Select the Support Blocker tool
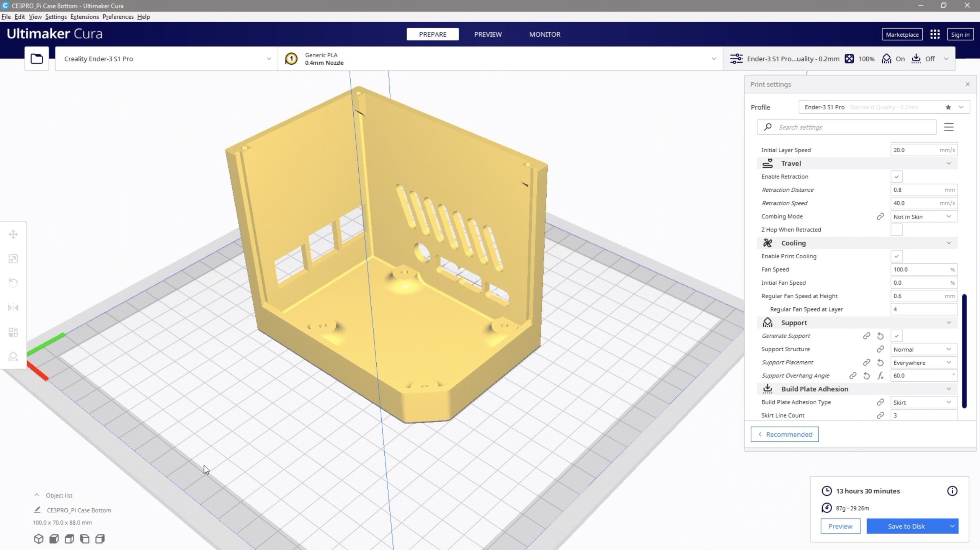Viewport: 980px width, 550px height. point(13,357)
